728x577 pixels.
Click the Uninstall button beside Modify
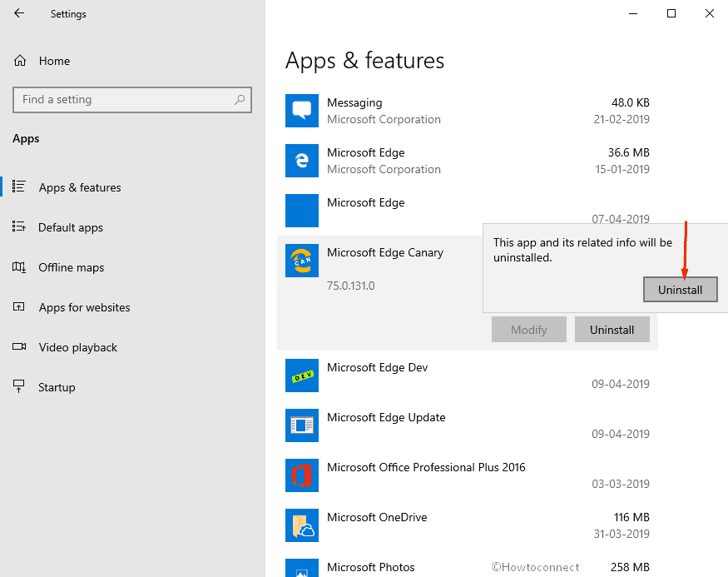point(612,330)
